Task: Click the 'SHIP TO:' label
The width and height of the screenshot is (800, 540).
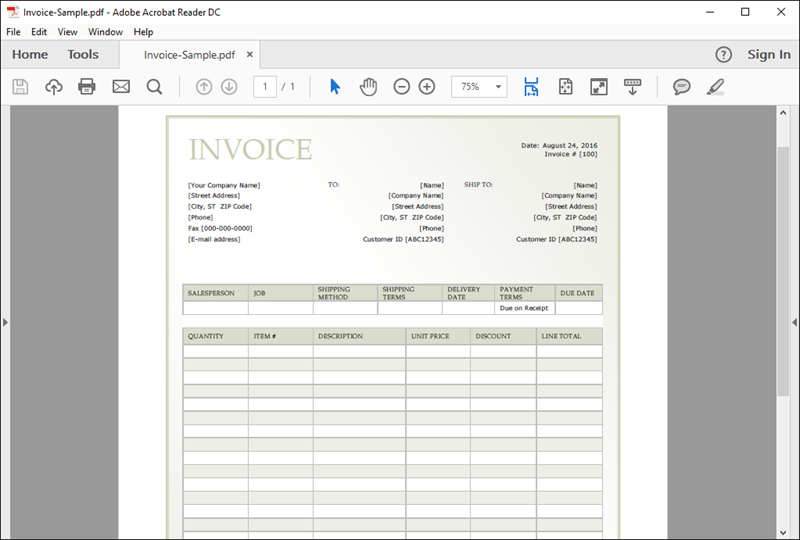Action: pos(479,185)
